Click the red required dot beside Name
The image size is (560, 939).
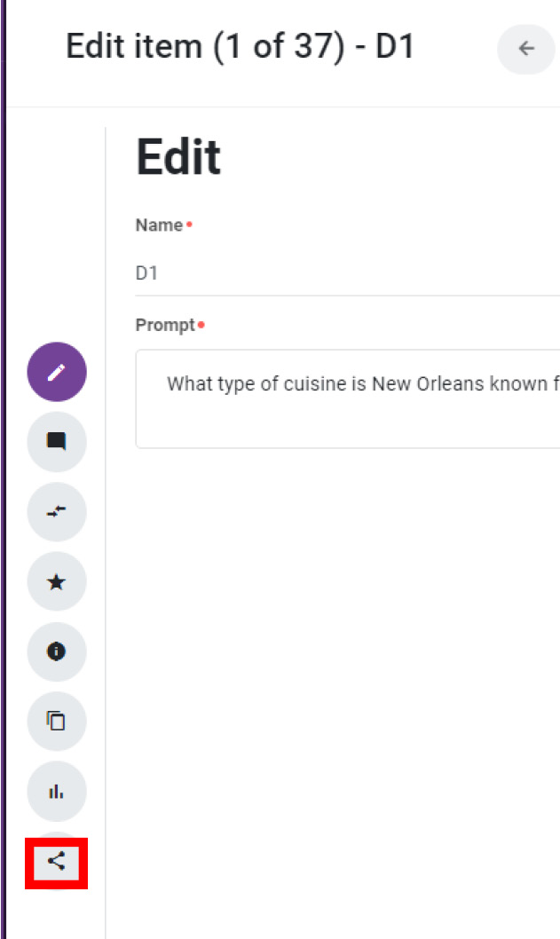(189, 225)
